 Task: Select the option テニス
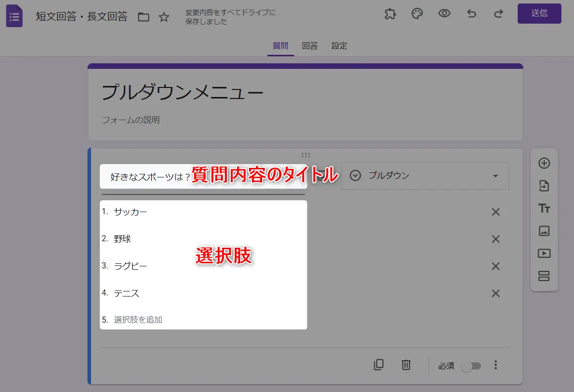(x=126, y=293)
